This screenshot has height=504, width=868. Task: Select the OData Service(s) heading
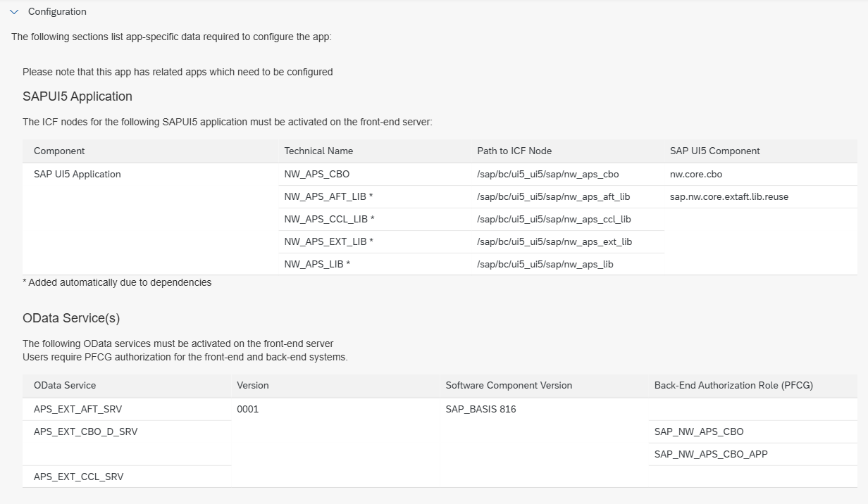pyautogui.click(x=71, y=318)
